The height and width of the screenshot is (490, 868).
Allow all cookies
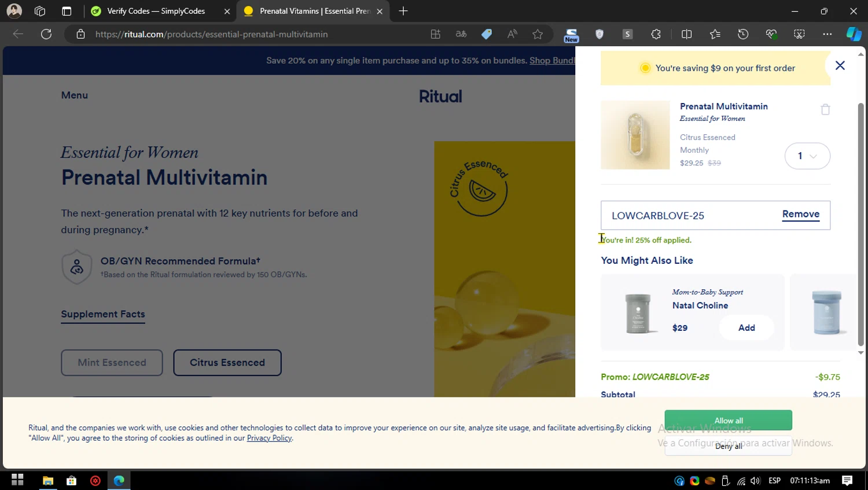728,421
